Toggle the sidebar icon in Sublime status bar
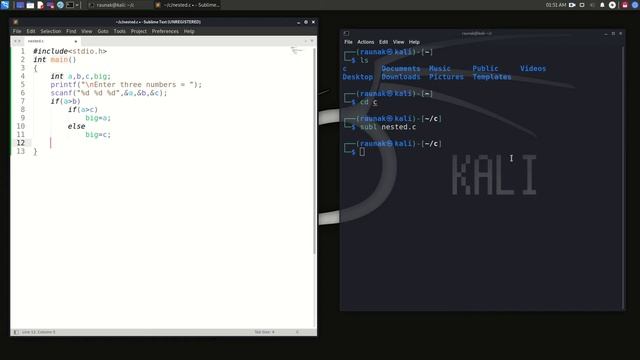The image size is (640, 360). click(16, 332)
